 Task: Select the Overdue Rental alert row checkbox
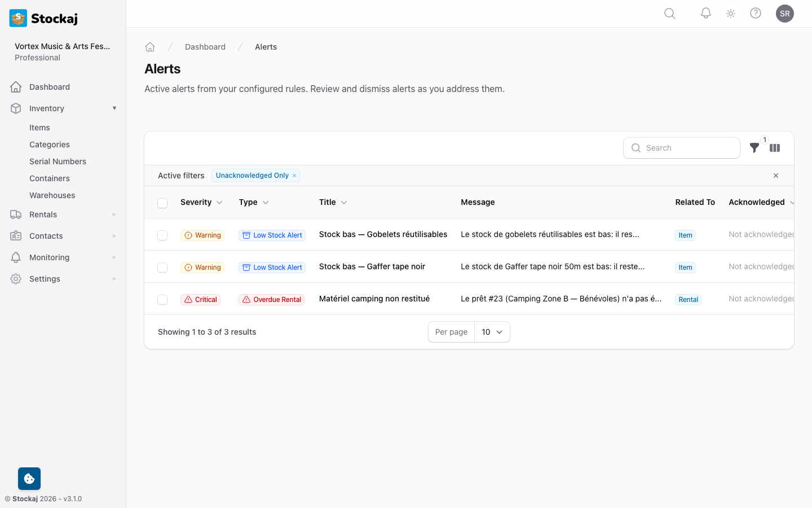click(x=162, y=299)
